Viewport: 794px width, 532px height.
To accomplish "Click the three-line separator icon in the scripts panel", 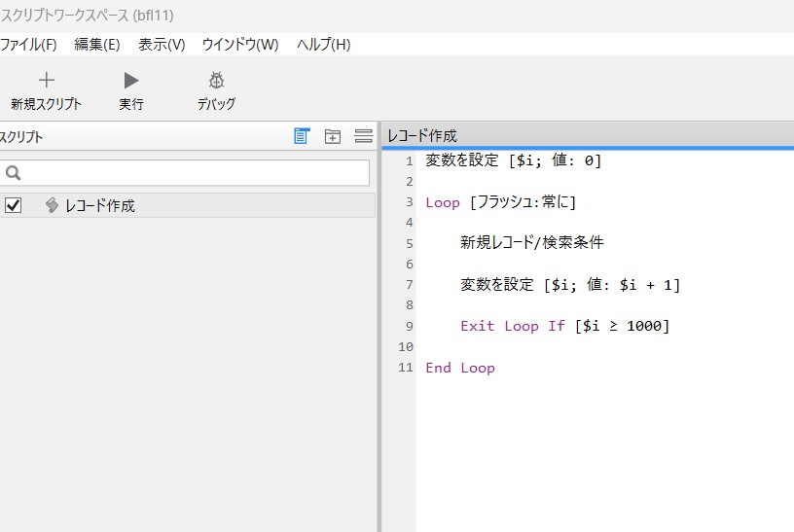I will (x=363, y=136).
